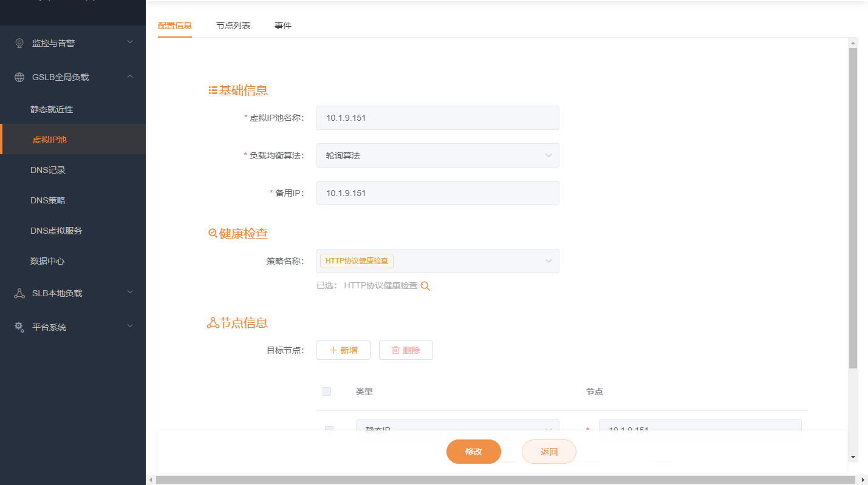
Task: Click the search magnifier after HTTP协议健康检查
Action: tap(425, 285)
